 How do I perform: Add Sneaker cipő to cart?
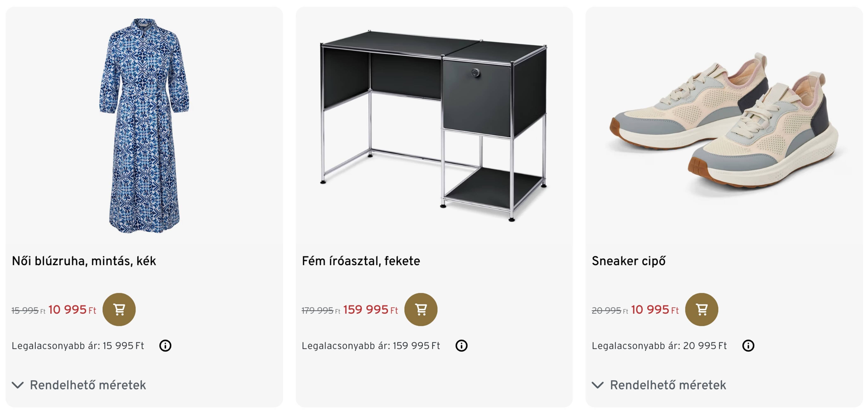[x=701, y=309]
